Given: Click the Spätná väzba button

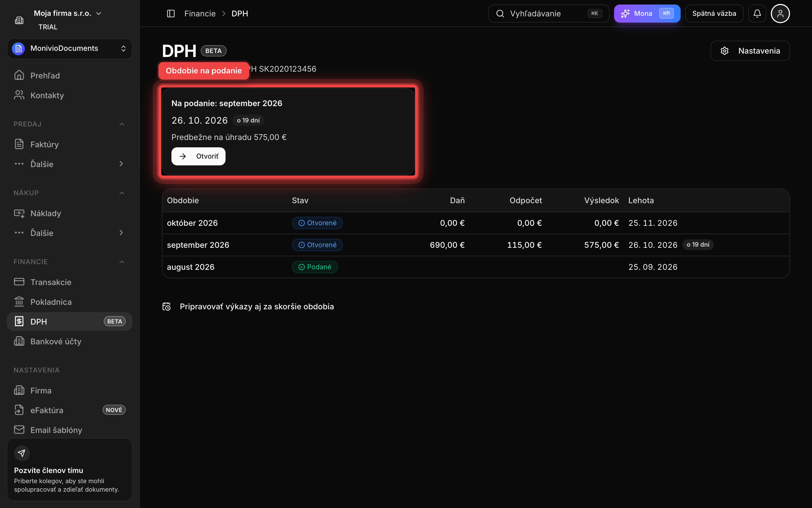Looking at the screenshot, I should pos(714,14).
